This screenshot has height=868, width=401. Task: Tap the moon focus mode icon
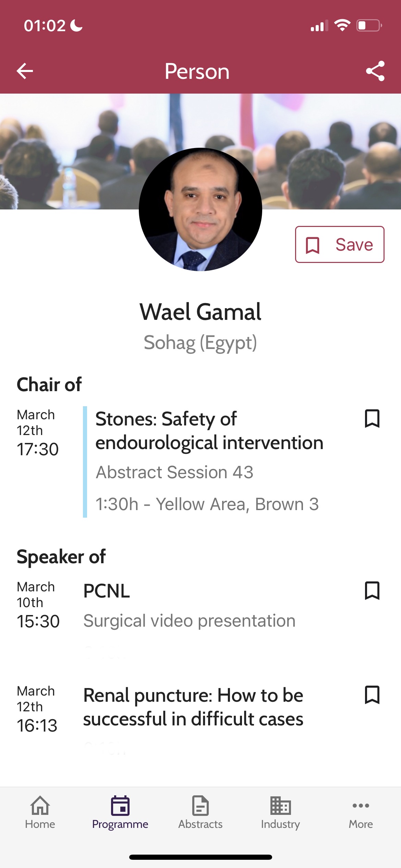[76, 25]
